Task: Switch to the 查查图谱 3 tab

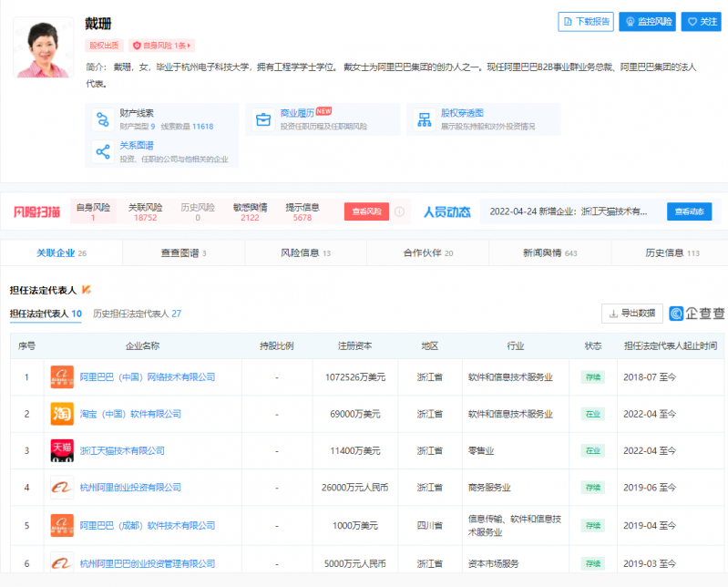Action: (183, 253)
